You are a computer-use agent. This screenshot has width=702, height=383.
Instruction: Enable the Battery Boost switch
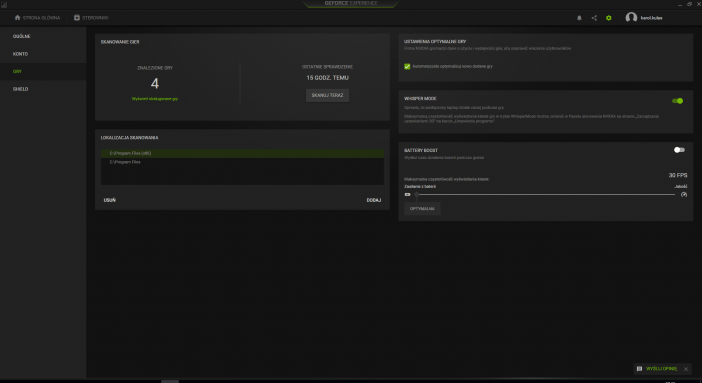tap(679, 150)
